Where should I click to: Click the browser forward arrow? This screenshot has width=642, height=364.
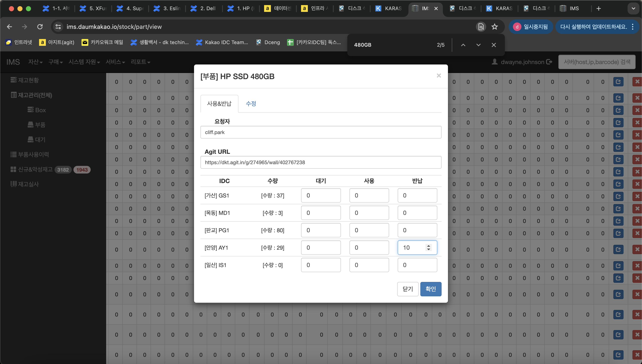24,27
